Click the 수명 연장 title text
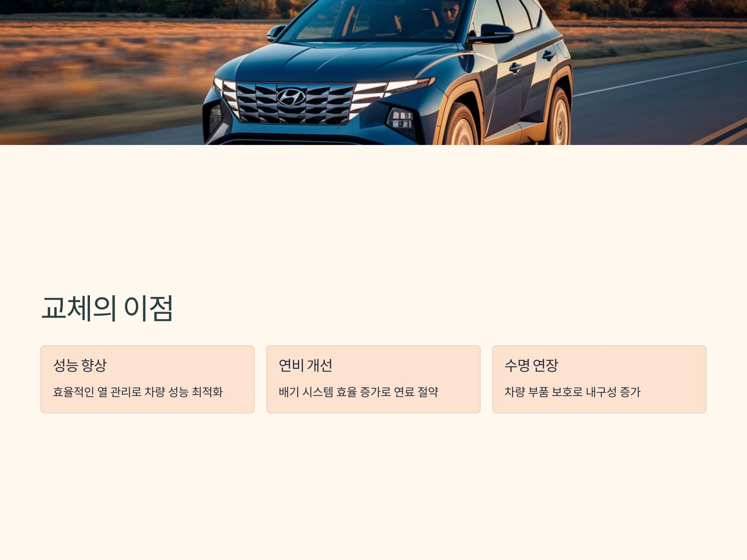Image resolution: width=747 pixels, height=560 pixels. click(531, 365)
